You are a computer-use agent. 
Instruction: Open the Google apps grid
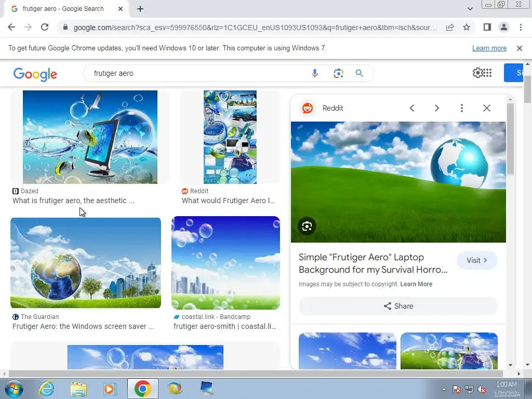[487, 73]
